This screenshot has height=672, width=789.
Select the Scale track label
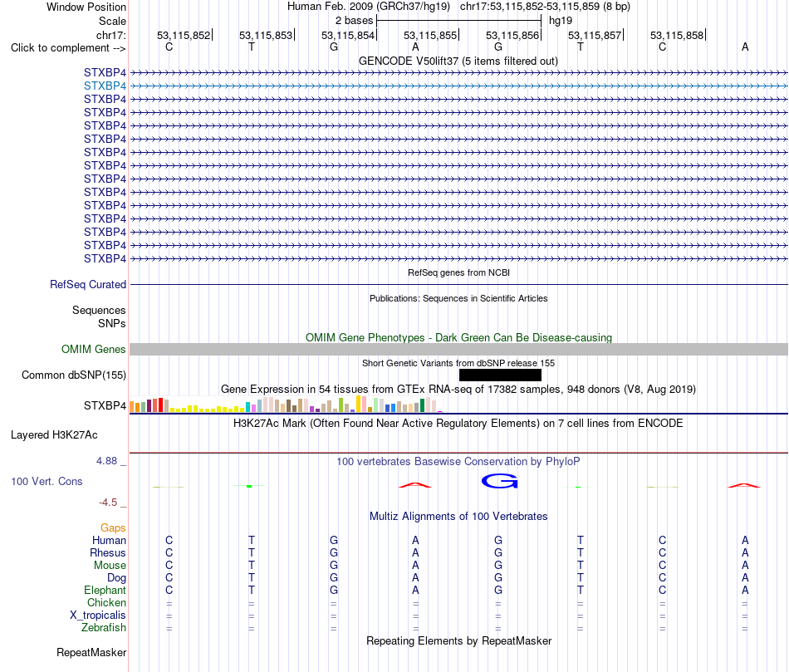point(112,21)
